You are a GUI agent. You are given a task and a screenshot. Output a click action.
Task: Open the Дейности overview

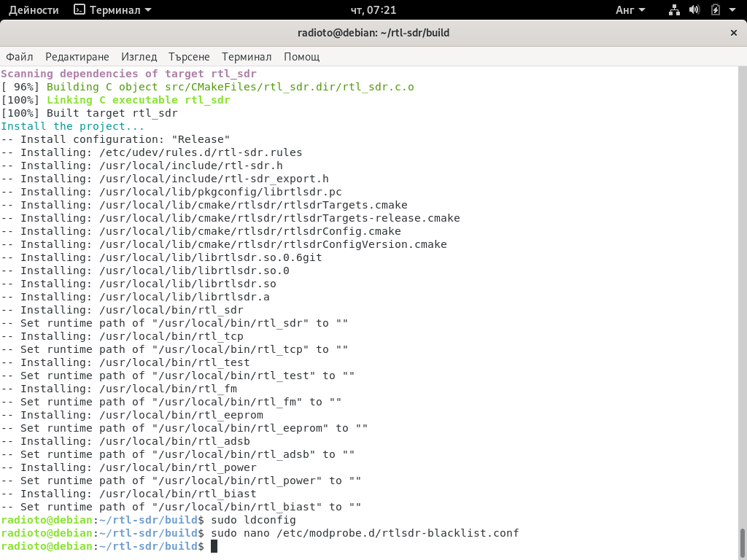click(x=34, y=10)
